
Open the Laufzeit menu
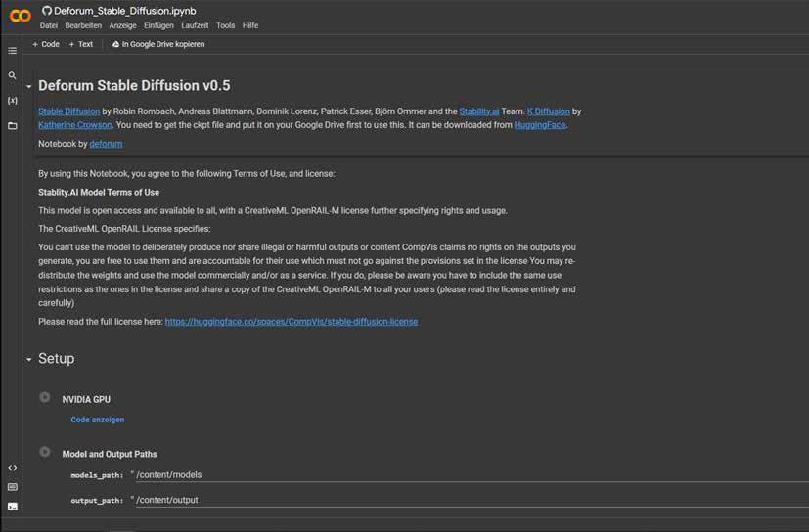click(x=195, y=25)
